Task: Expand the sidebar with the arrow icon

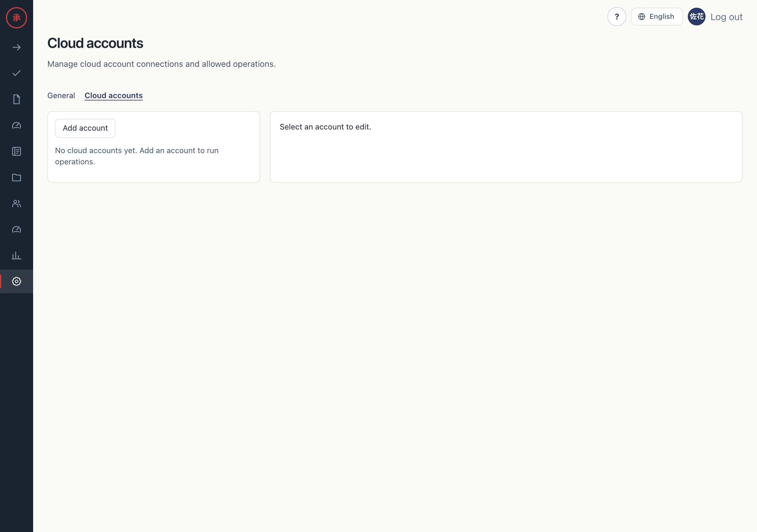Action: pyautogui.click(x=17, y=47)
